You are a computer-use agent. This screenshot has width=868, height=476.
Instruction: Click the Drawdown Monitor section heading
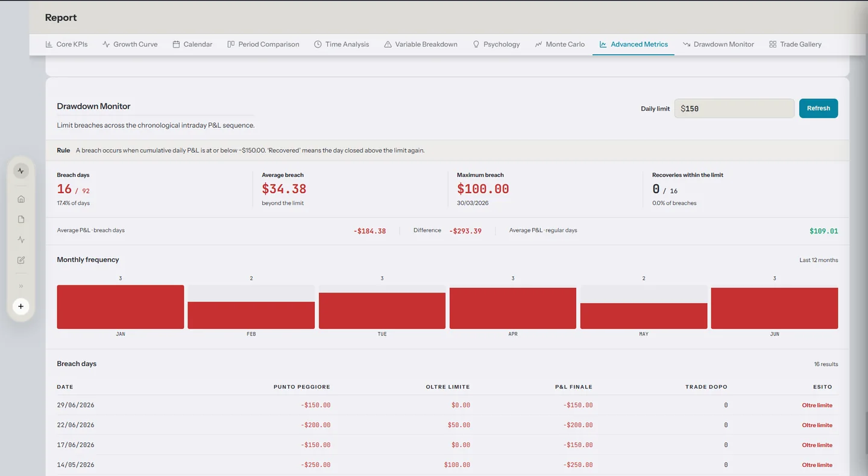[x=93, y=106]
